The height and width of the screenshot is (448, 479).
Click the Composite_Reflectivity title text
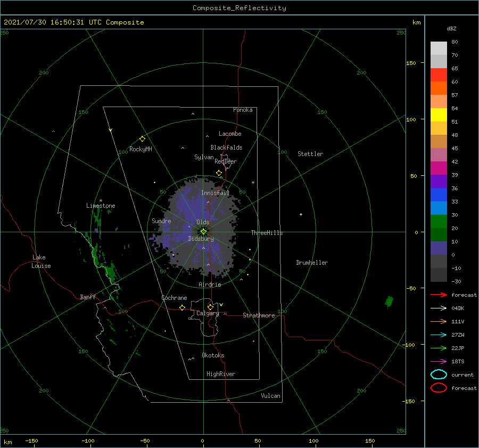click(x=239, y=8)
